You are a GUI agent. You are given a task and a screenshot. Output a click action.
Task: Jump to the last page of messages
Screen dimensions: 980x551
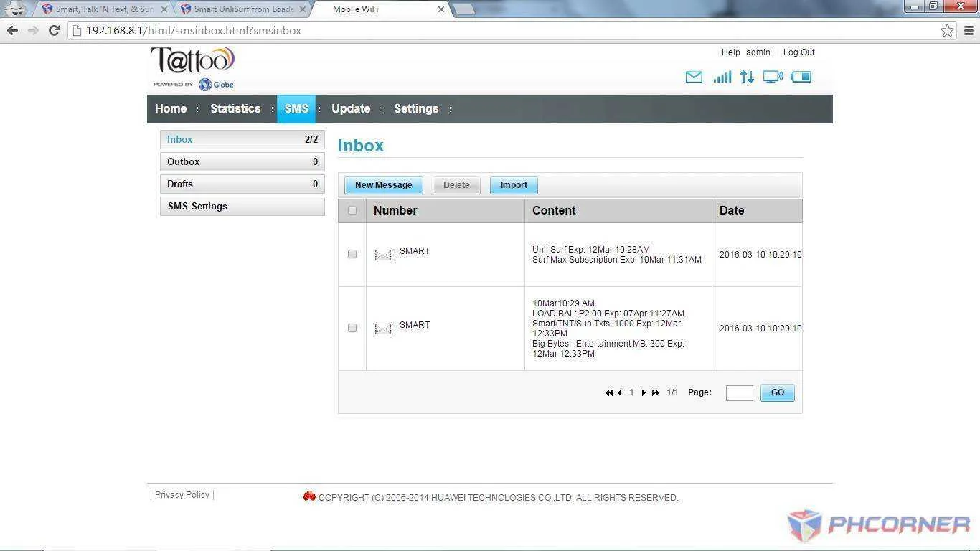[656, 392]
